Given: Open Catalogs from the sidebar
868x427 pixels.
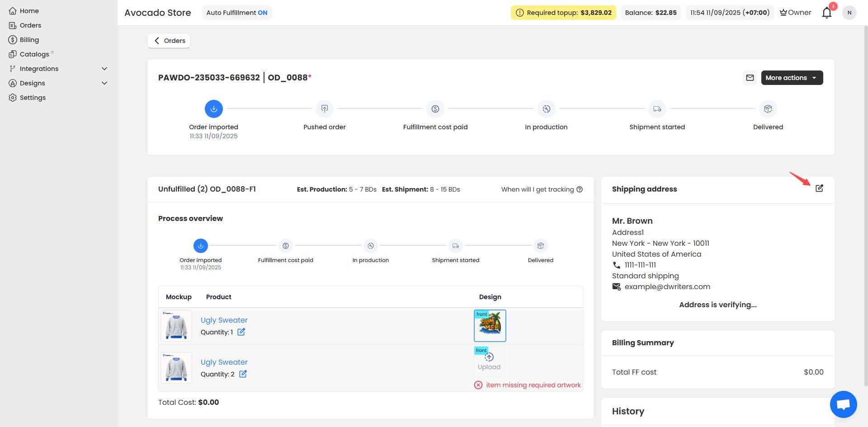Looking at the screenshot, I should click(x=34, y=54).
